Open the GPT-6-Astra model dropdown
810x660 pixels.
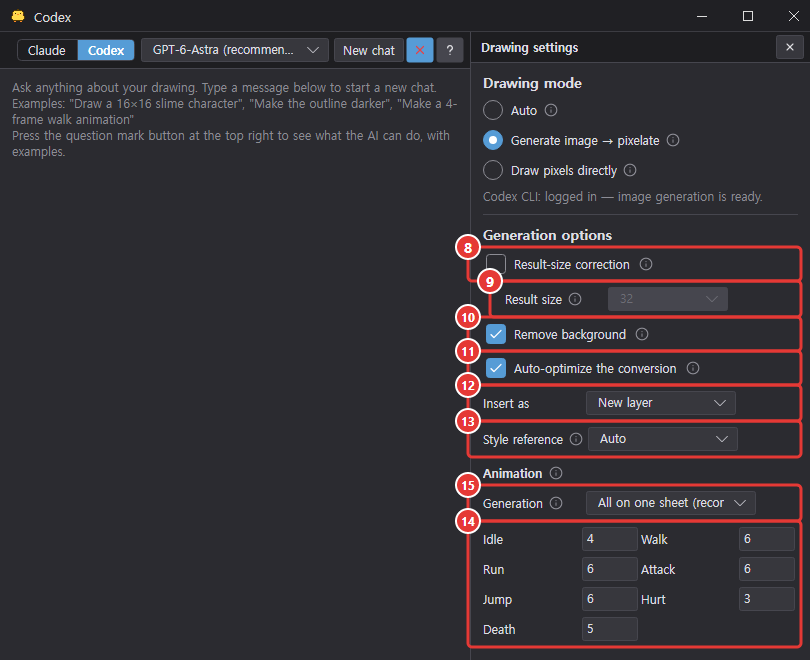(235, 50)
